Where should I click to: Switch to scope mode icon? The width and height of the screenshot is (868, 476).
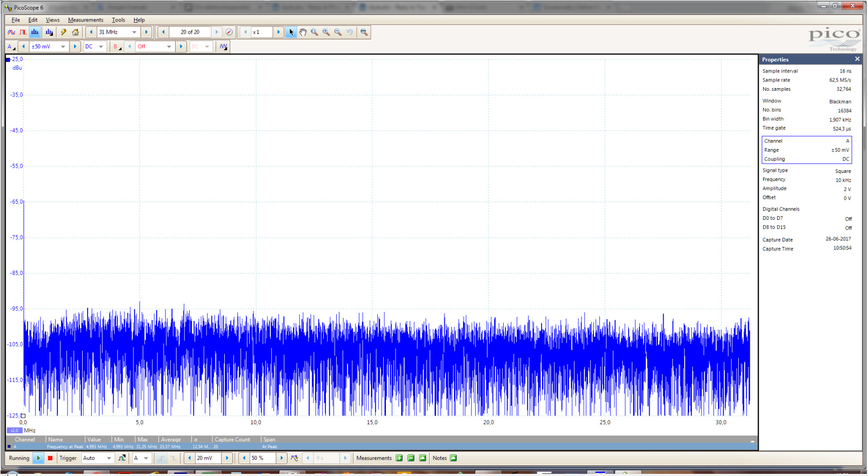(x=11, y=32)
